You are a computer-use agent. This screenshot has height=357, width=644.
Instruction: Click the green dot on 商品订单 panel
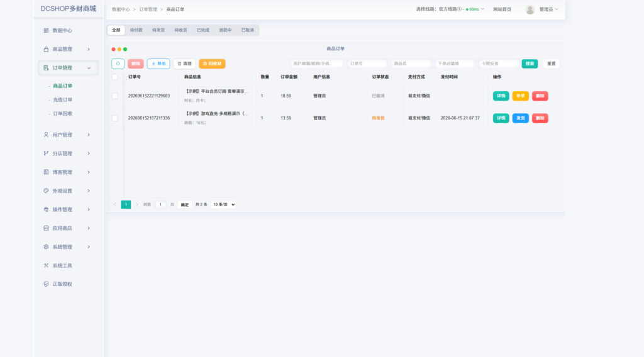tap(125, 49)
